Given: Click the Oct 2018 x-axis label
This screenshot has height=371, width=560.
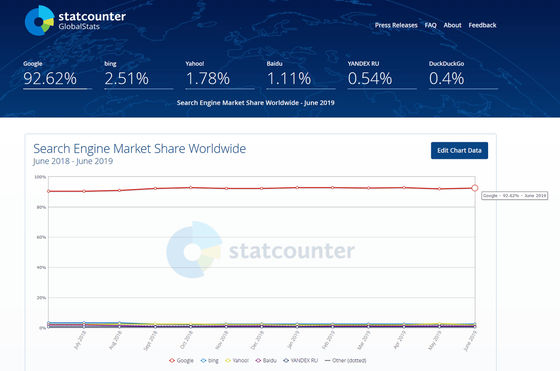Looking at the screenshot, I should click(x=186, y=340).
